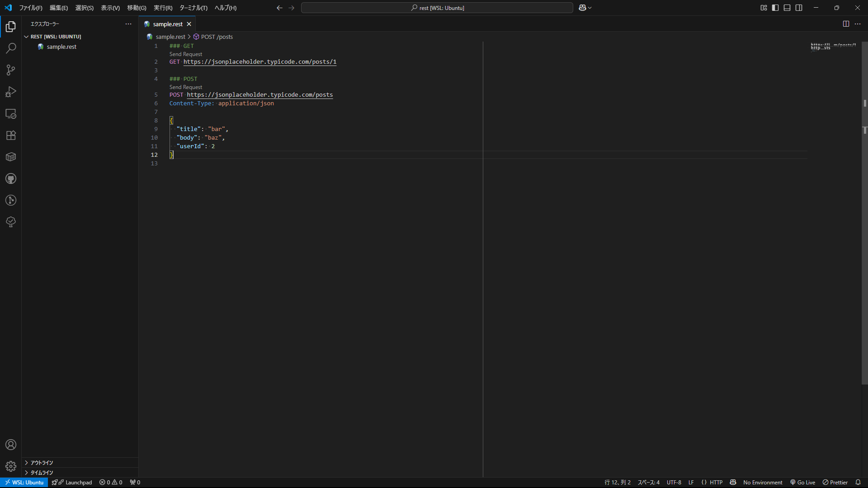
Task: Open the Docker containers panel
Action: pyautogui.click(x=11, y=157)
